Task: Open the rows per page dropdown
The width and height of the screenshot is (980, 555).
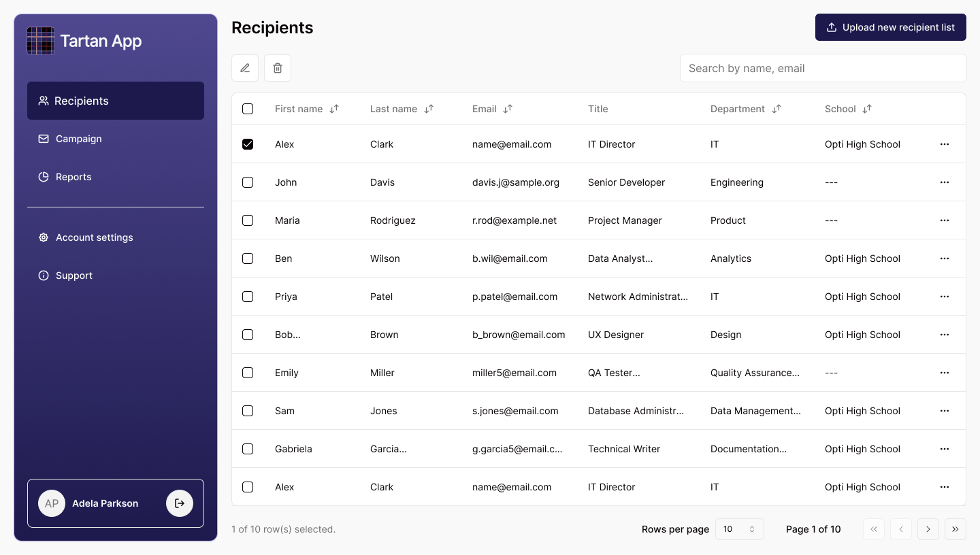Action: tap(739, 529)
